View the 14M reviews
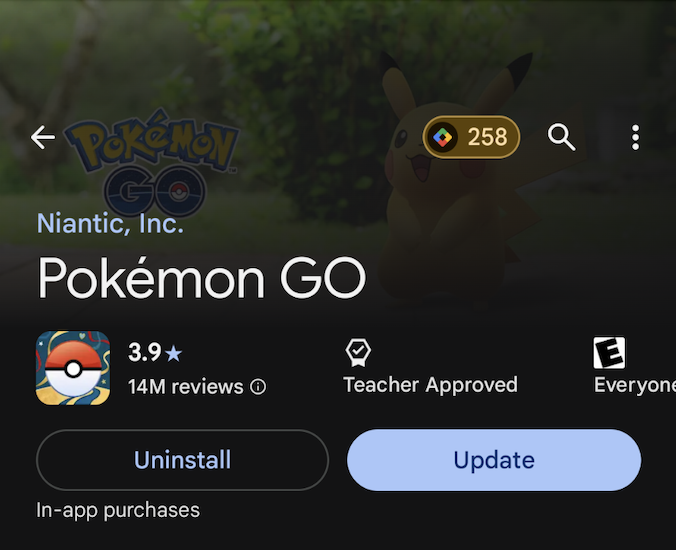Viewport: 676px width, 550px height. tap(186, 386)
